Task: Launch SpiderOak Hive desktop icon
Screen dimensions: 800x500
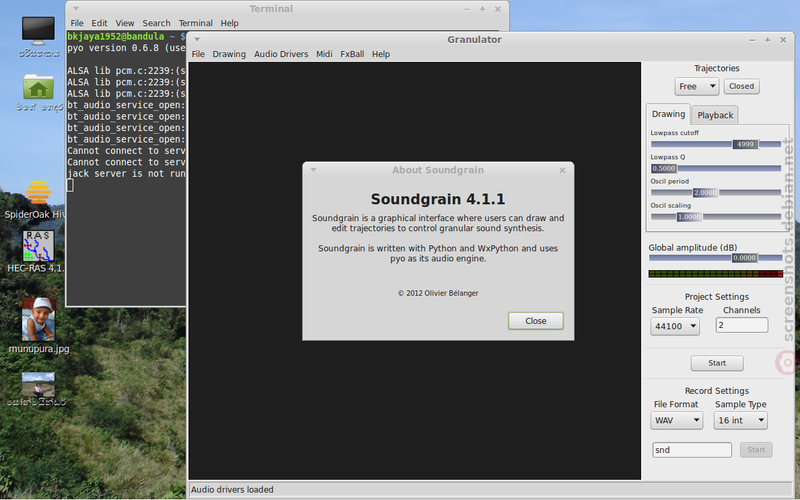Action: [x=38, y=192]
